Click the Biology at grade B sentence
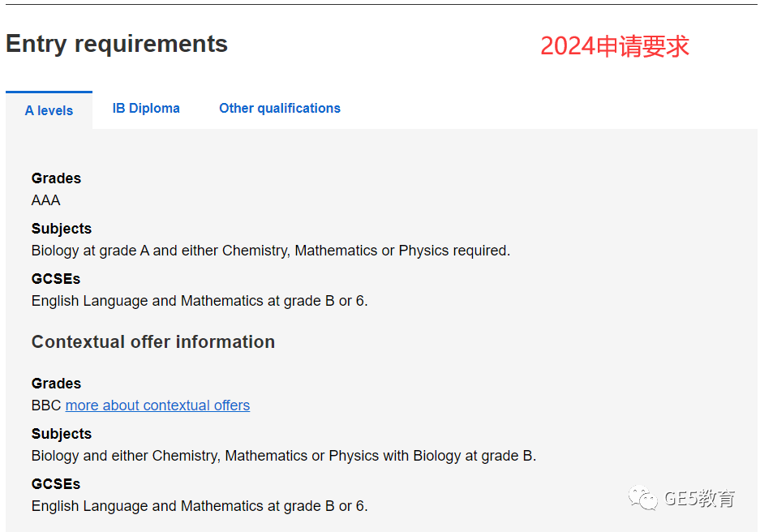The width and height of the screenshot is (760, 532). tap(284, 456)
